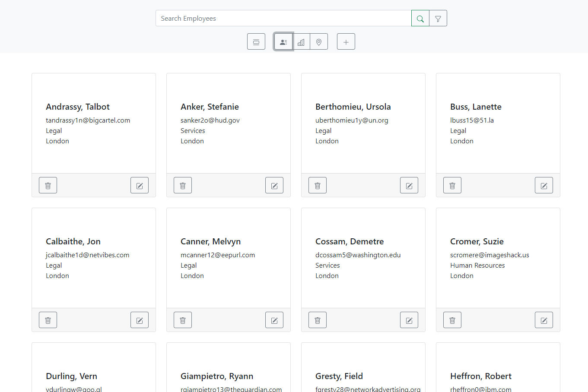Open the employee search with the magnifier icon
The height and width of the screenshot is (392, 588).
(420, 18)
